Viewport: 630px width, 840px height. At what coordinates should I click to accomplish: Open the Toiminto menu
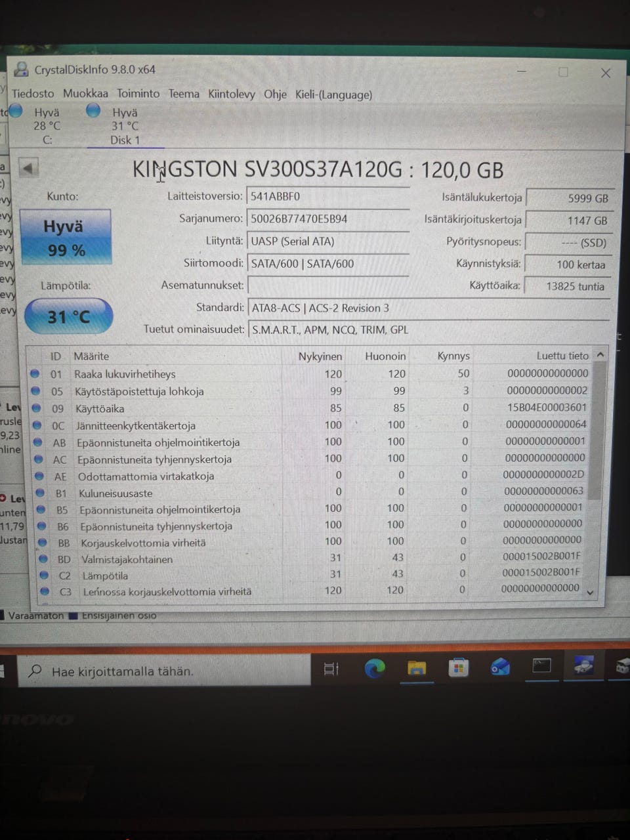pyautogui.click(x=138, y=94)
